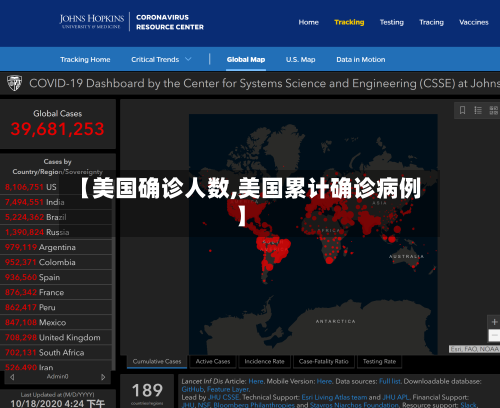Screen dimensions: 500x408
Task: Select the Argentina row in cases list
Action: (56, 247)
